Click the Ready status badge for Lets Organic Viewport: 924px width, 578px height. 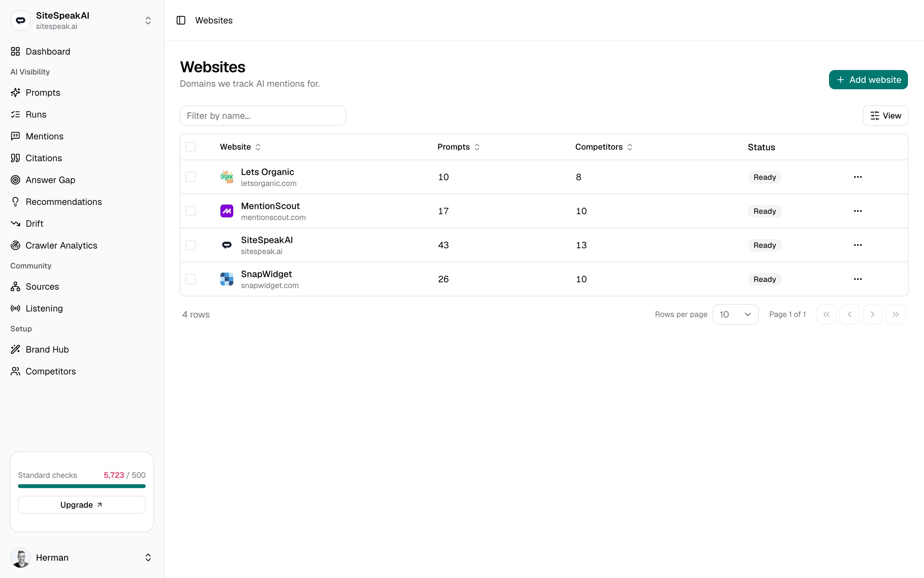coord(765,177)
